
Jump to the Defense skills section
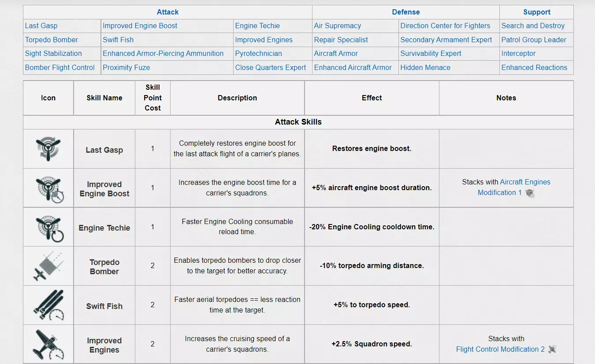(405, 12)
